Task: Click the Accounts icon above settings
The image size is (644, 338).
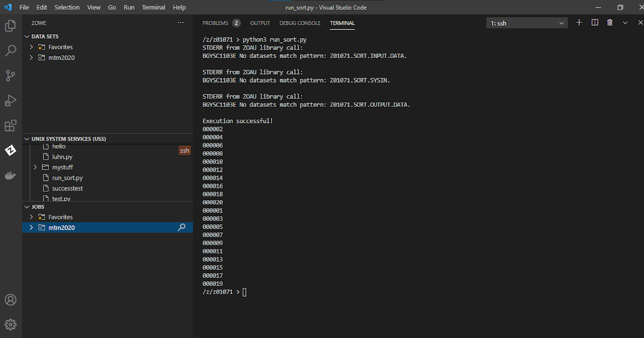Action: 11,300
